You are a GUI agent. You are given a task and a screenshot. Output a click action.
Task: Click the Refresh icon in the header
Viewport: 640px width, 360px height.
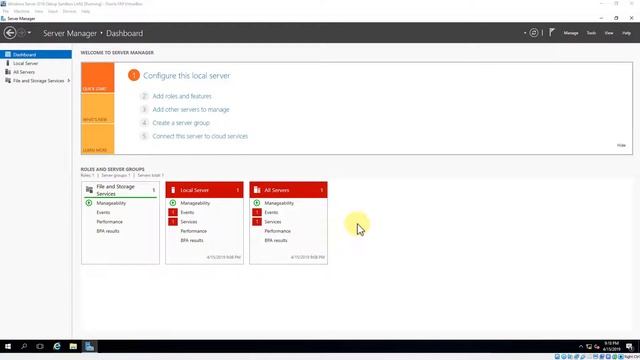pyautogui.click(x=533, y=33)
